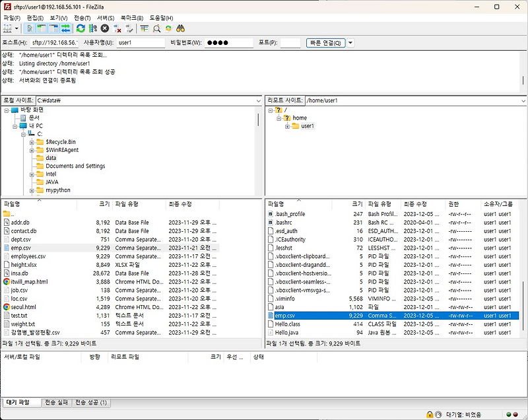Cancel the current operation
Image resolution: width=528 pixels, height=420 pixels.
click(x=103, y=28)
